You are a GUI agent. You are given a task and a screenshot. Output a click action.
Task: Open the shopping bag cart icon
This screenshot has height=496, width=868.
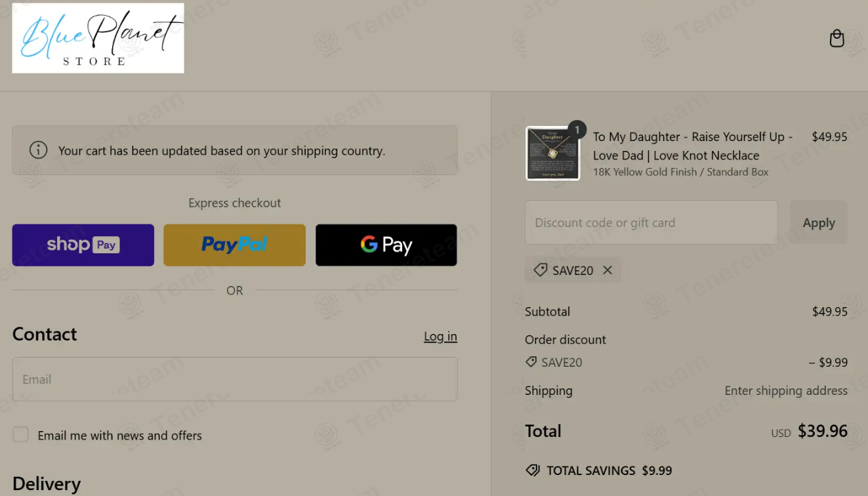pyautogui.click(x=837, y=39)
